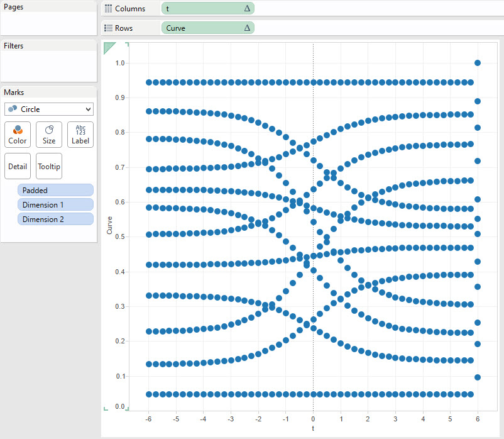This screenshot has height=439, width=504.
Task: Open the Label marks card
Action: point(80,135)
